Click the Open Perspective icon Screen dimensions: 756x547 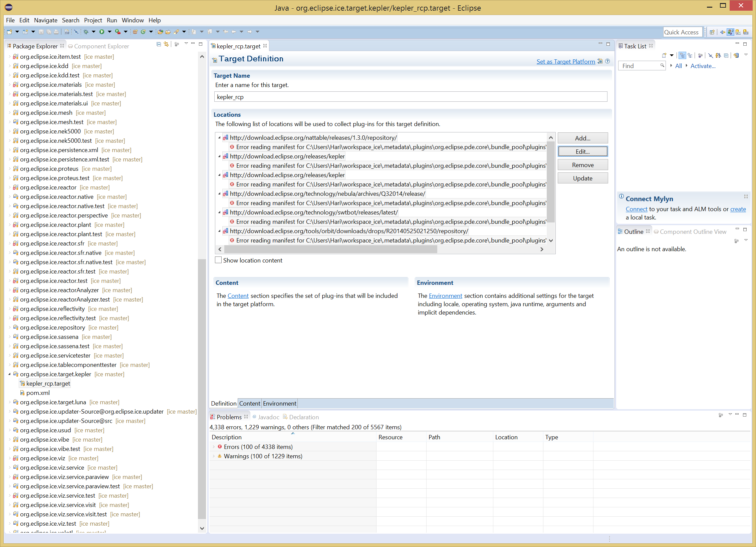712,32
